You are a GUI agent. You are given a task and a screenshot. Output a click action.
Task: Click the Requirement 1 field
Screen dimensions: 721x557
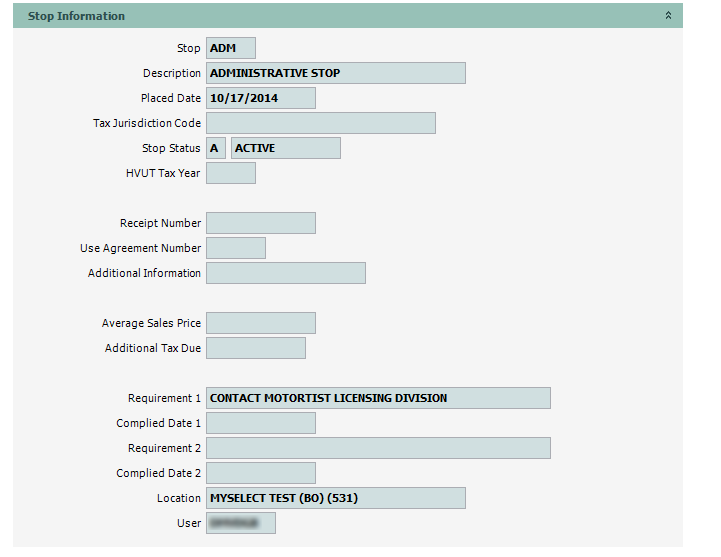[378, 398]
